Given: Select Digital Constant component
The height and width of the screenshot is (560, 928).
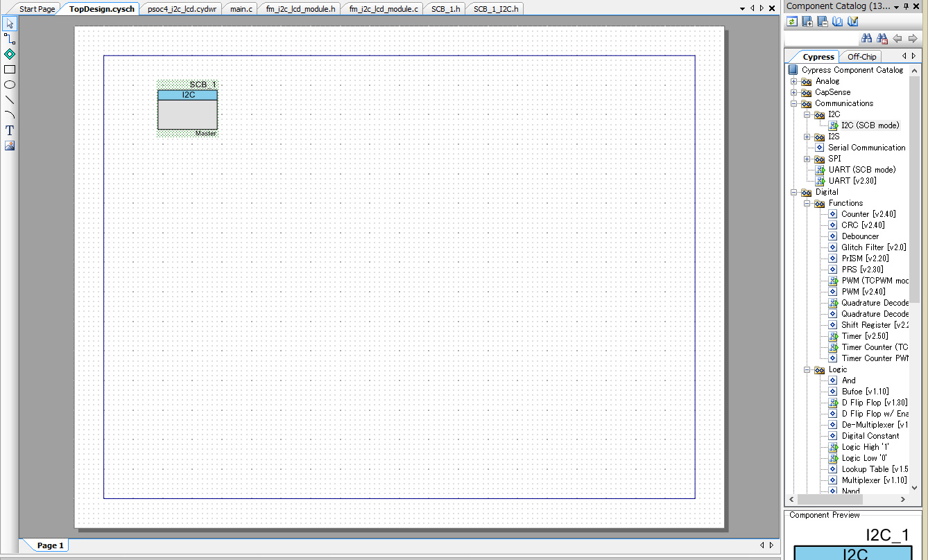Looking at the screenshot, I should coord(870,436).
